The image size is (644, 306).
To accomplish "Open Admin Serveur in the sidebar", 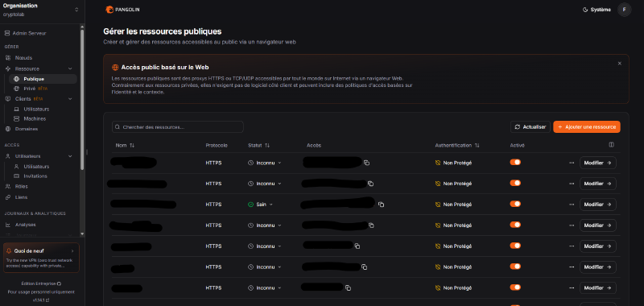I will click(25, 33).
